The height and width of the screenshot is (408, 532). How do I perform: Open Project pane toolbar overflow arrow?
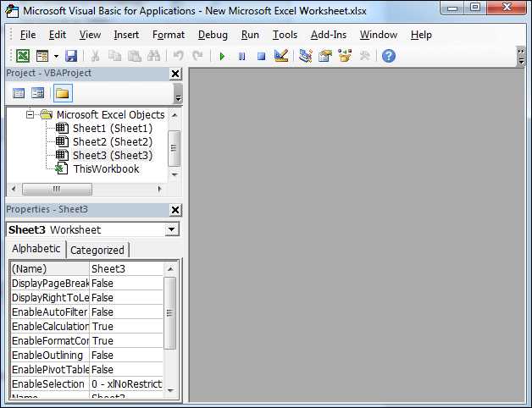coord(178,94)
